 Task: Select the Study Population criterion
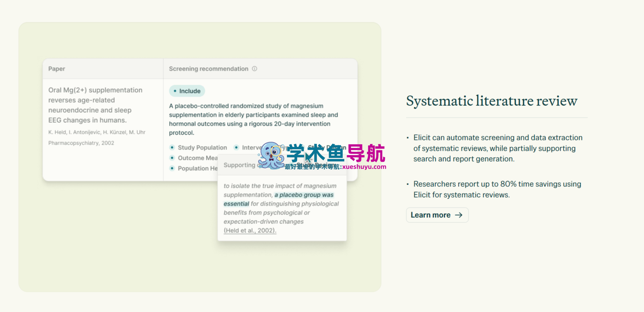pos(202,148)
